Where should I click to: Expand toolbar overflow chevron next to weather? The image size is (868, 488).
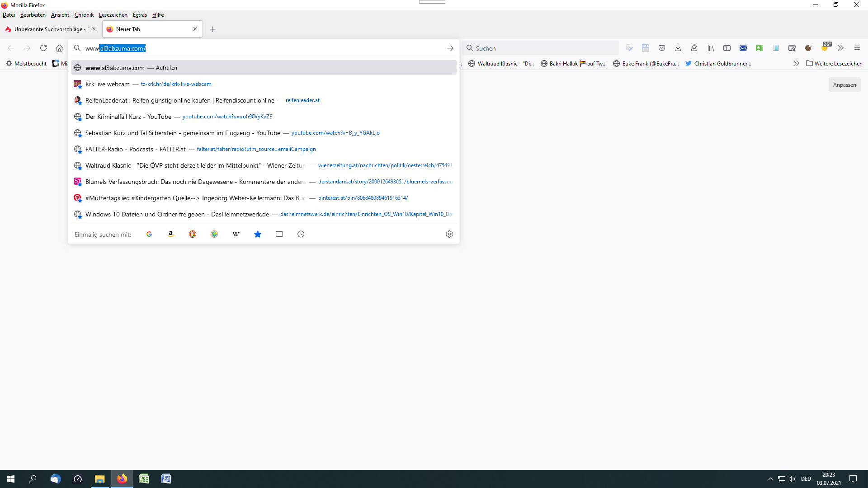[x=841, y=48]
